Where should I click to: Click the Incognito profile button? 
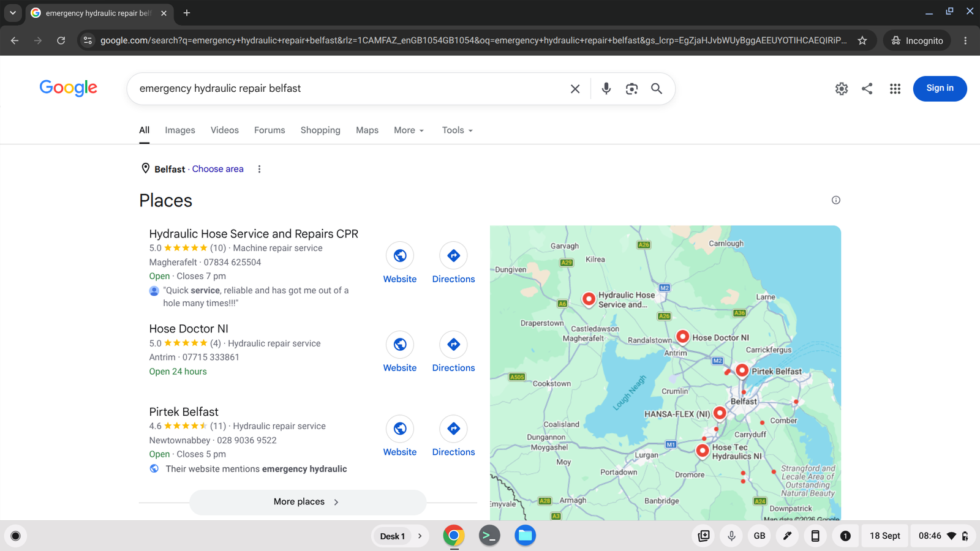(x=917, y=40)
